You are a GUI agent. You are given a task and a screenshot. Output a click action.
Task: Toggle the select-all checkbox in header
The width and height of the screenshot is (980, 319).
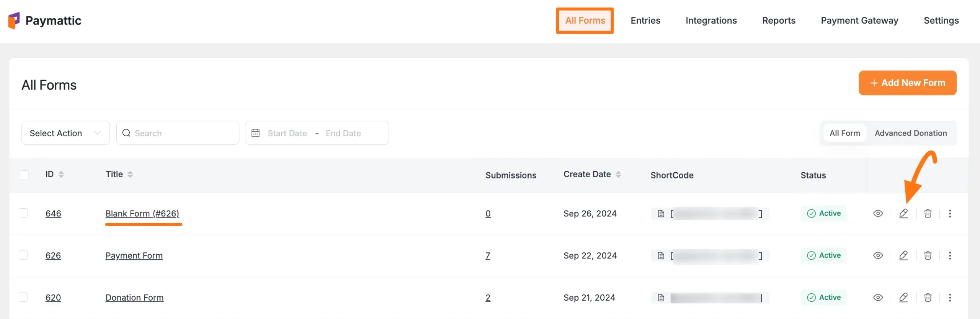pyautogui.click(x=24, y=175)
